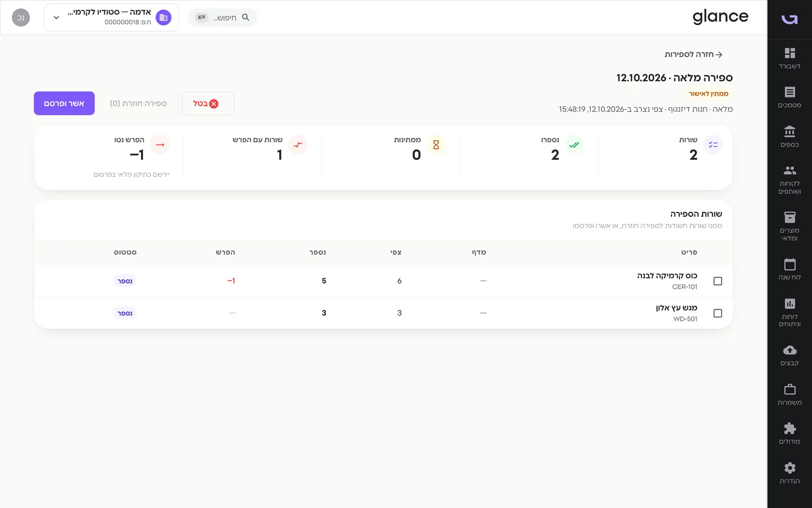Check the box for כוס קרמיקה לבנה
Viewport: 812px width, 508px height.
point(718,281)
